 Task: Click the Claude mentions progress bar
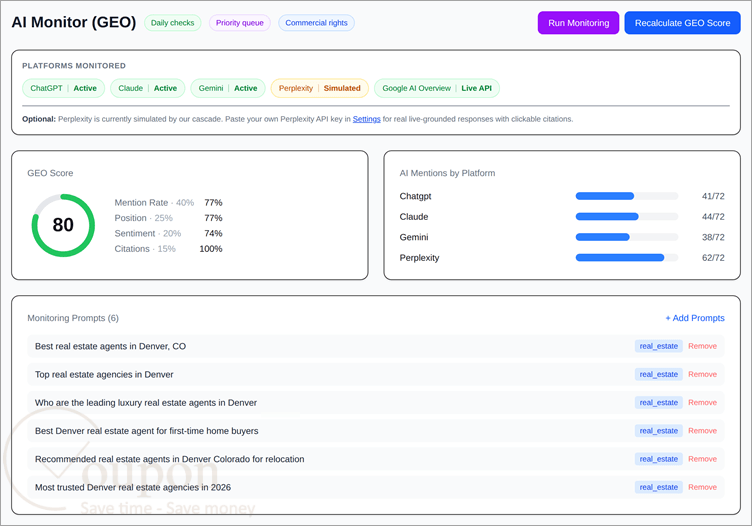point(626,217)
